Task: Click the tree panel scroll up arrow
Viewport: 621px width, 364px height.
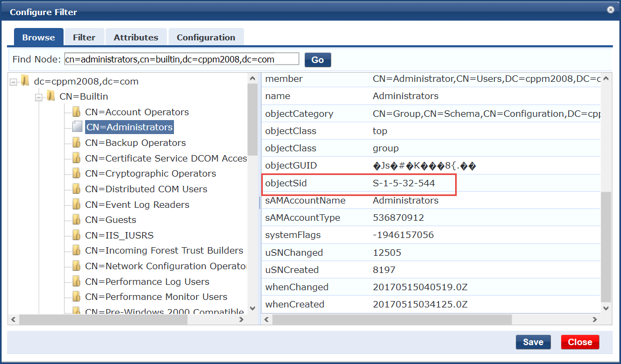Action: (253, 79)
